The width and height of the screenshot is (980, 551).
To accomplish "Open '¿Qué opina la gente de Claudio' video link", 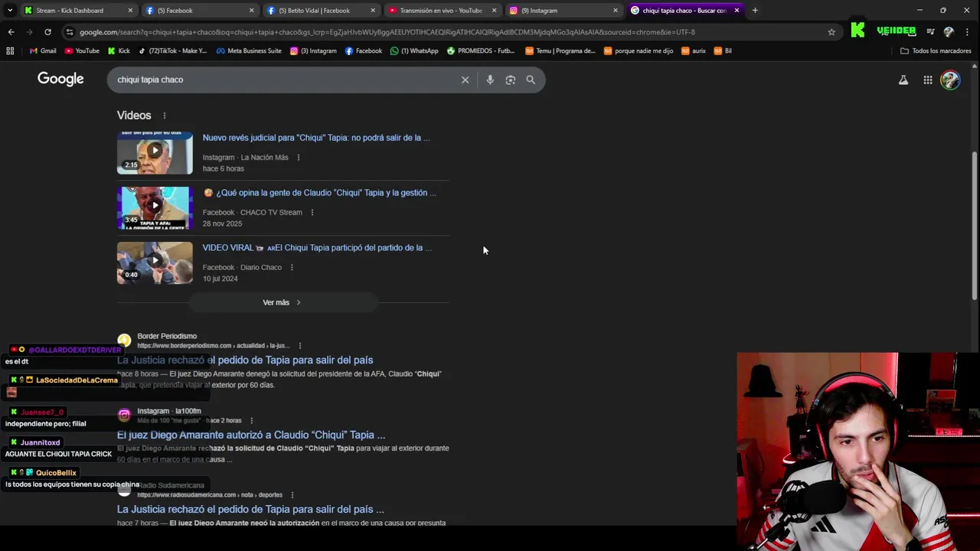I will 320,193.
